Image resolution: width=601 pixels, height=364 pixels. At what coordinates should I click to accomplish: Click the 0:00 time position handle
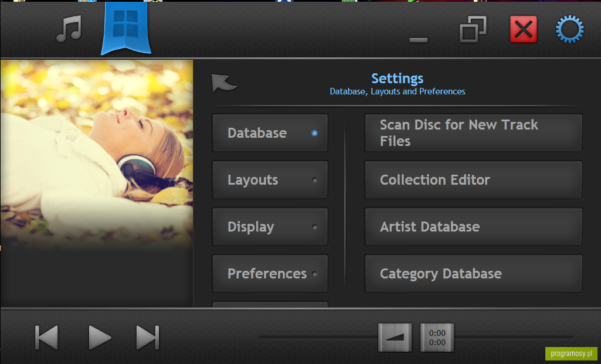[x=437, y=338]
